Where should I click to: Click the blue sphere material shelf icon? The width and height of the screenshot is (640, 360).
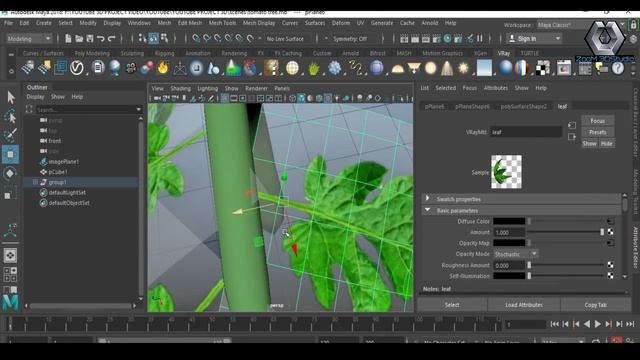(505, 68)
